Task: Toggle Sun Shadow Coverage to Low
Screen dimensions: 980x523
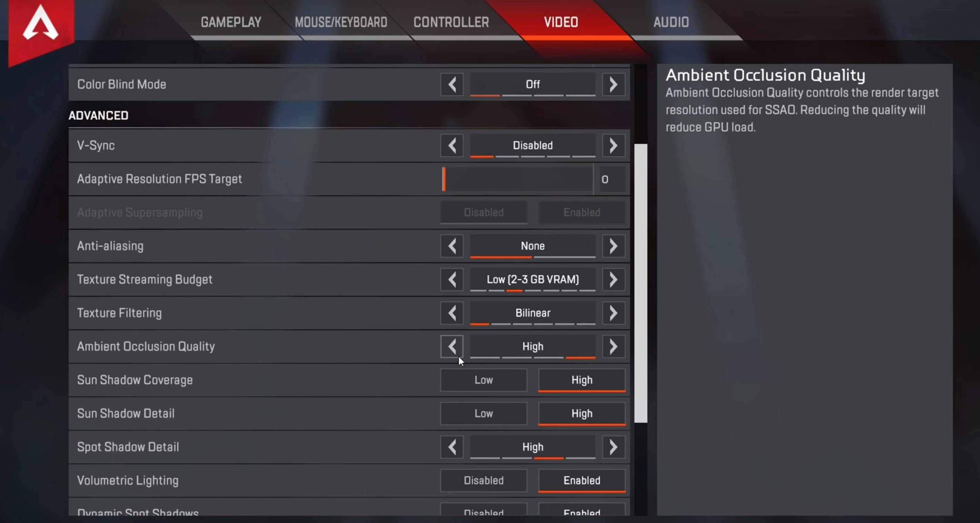Action: (x=483, y=380)
